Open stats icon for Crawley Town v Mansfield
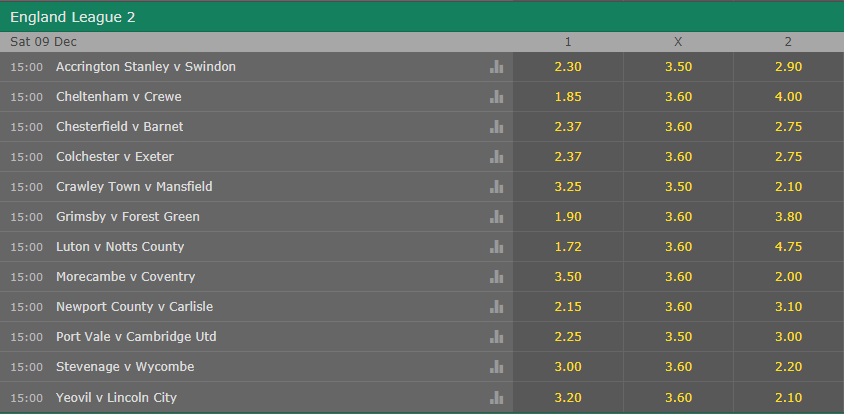 tap(496, 187)
